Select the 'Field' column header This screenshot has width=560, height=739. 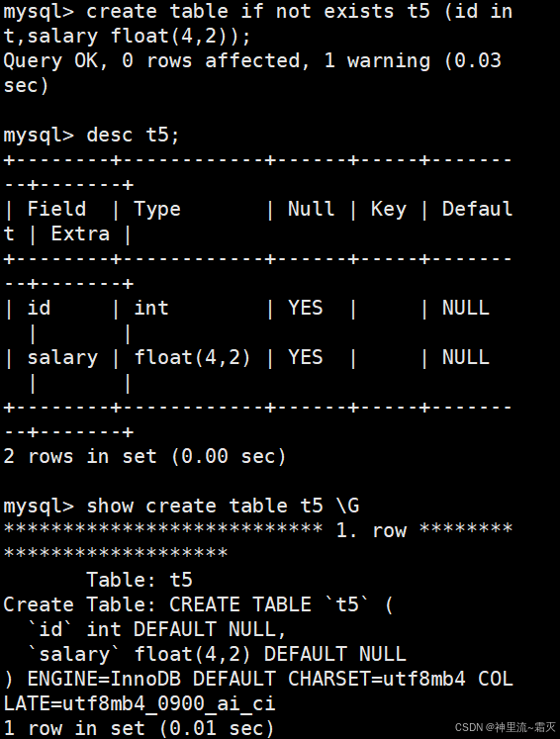tap(56, 209)
